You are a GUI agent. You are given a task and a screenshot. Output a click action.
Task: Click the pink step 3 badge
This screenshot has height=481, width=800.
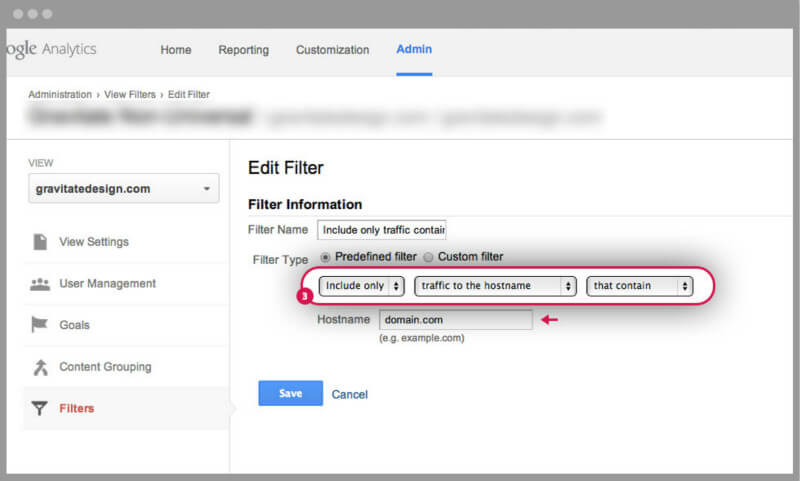pyautogui.click(x=304, y=297)
